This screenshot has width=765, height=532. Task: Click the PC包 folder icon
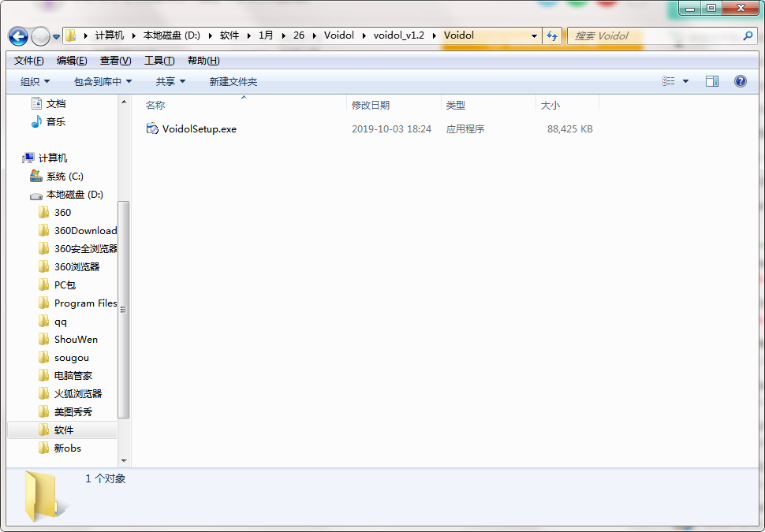44,285
